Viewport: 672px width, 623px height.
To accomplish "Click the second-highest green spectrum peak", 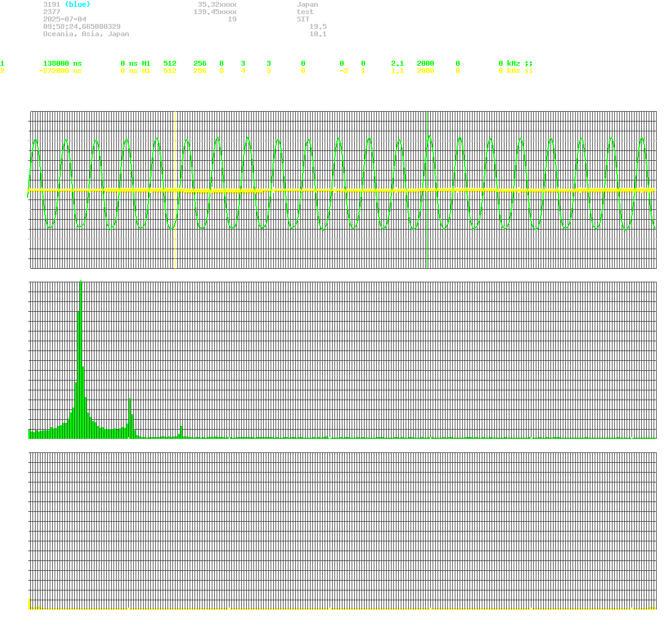I will click(130, 419).
